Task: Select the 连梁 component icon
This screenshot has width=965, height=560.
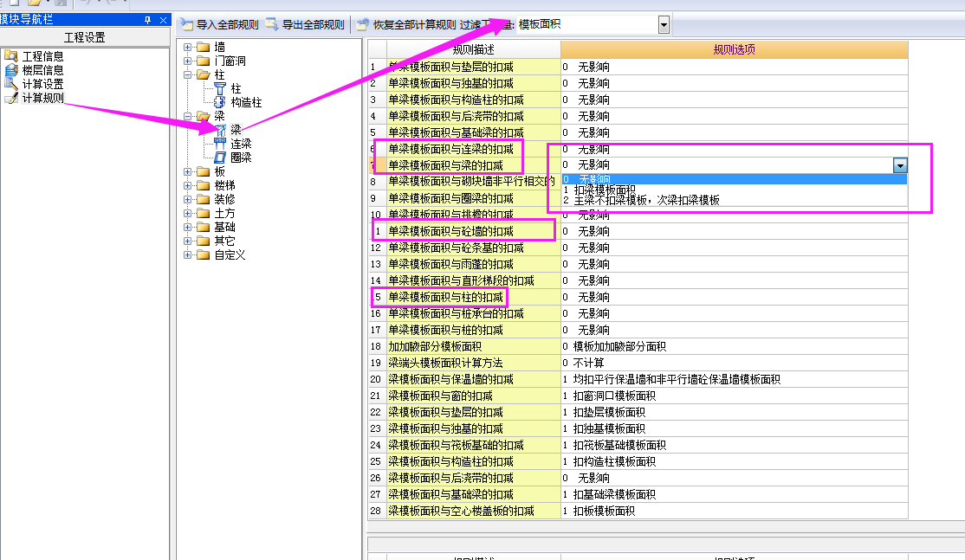Action: 220,144
